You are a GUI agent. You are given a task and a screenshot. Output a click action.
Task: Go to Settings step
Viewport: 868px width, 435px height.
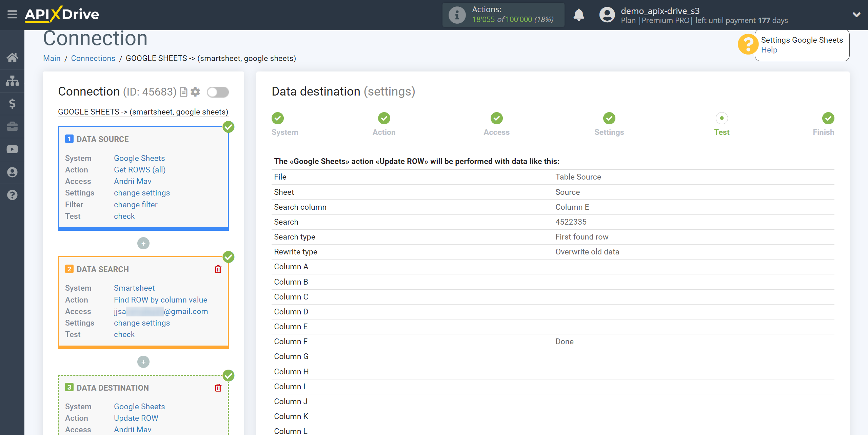click(x=609, y=118)
